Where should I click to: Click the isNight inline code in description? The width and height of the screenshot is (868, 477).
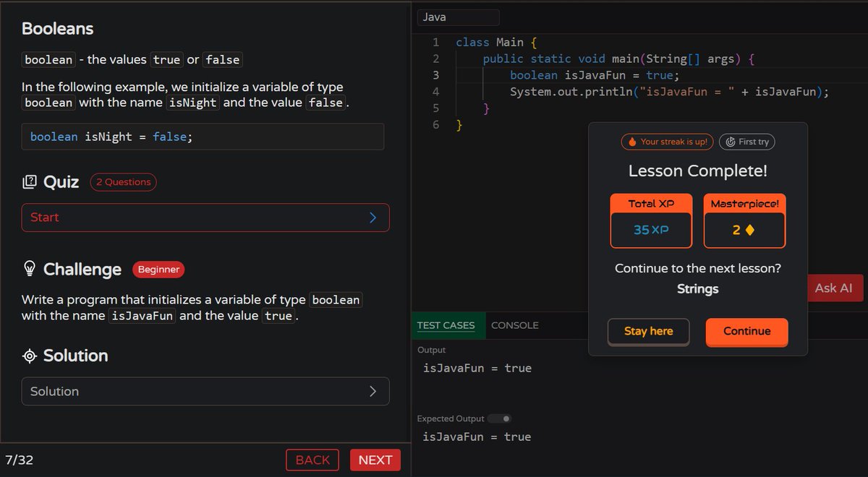192,103
